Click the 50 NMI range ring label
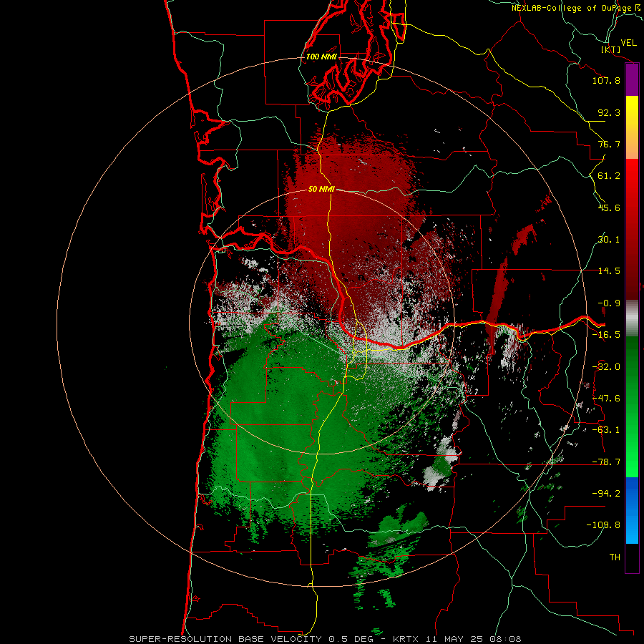This screenshot has width=644, height=644. tap(321, 189)
